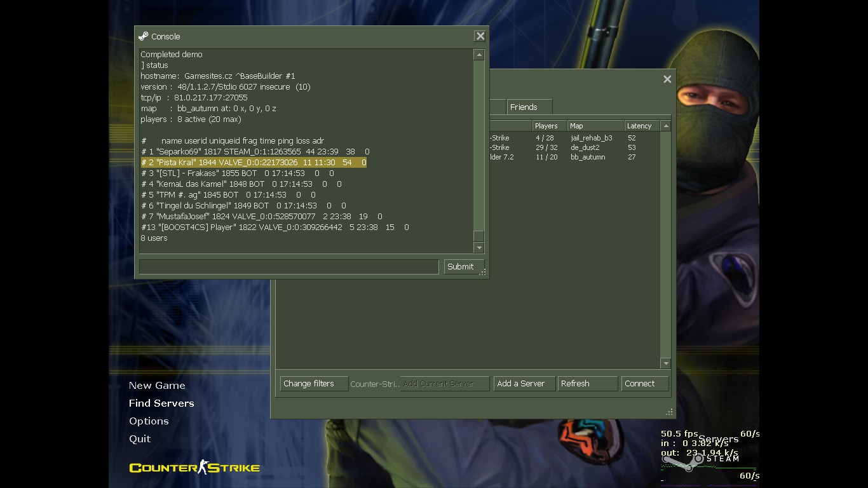Switch to the Friends tab
This screenshot has height=488, width=868.
[x=529, y=107]
